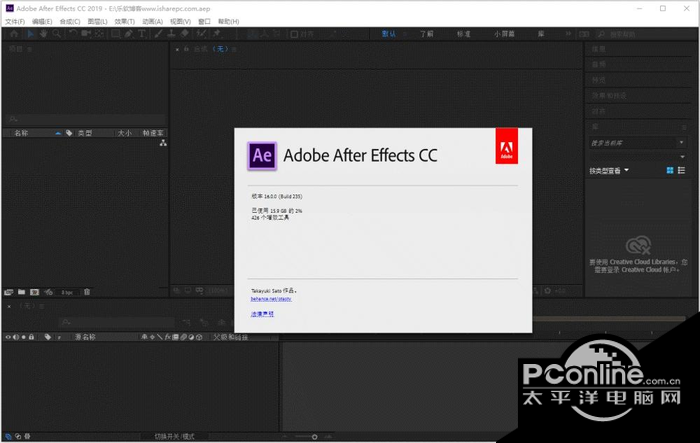
Task: Open the 视图(V) menu
Action: pyautogui.click(x=180, y=21)
